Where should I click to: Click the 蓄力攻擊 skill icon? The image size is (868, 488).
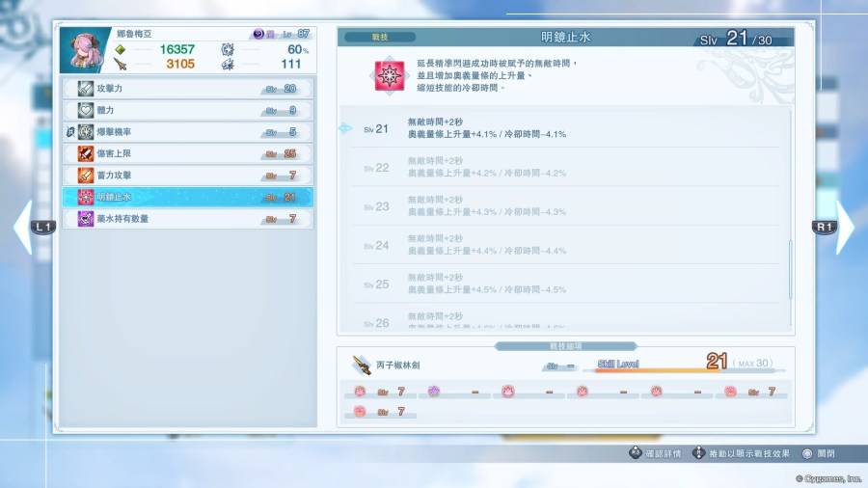point(85,176)
